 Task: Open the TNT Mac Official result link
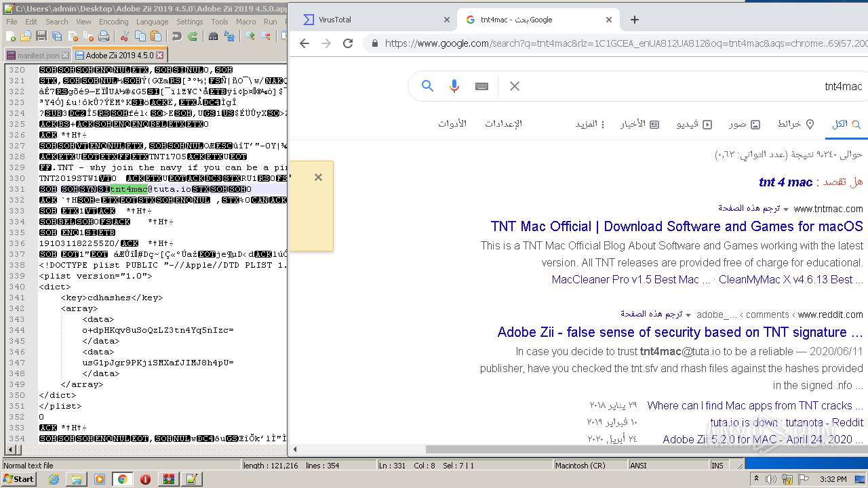677,226
